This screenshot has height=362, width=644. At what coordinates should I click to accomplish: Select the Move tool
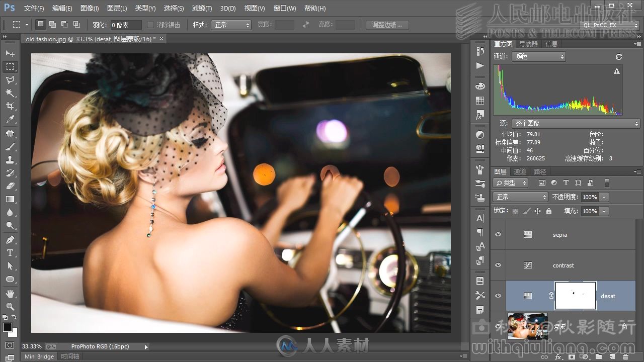coord(10,53)
